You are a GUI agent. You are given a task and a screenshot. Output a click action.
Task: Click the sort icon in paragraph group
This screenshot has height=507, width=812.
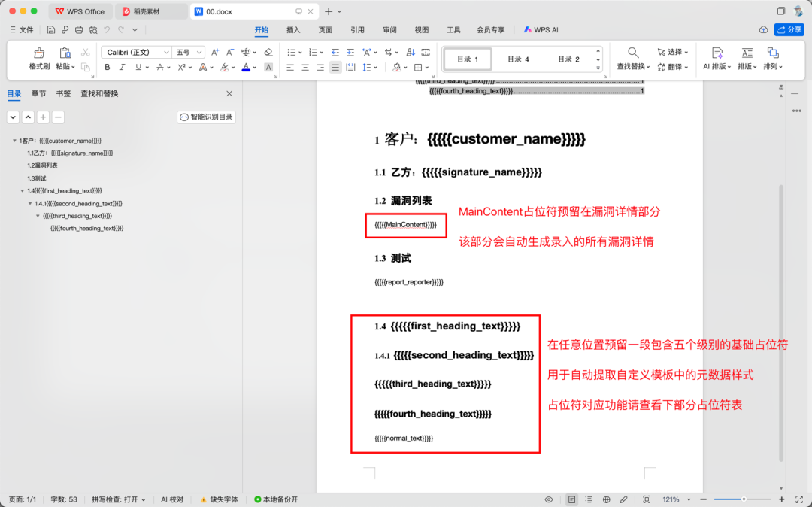coord(411,53)
